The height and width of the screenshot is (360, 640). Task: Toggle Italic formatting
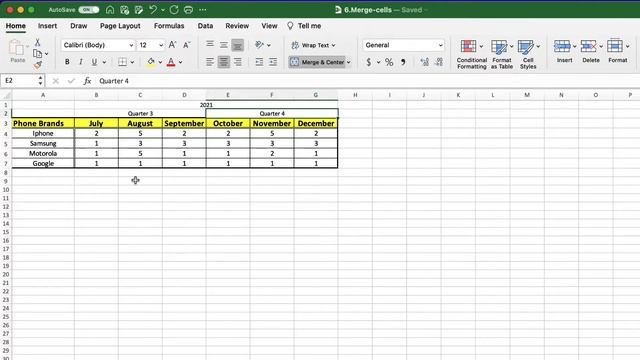click(x=81, y=62)
